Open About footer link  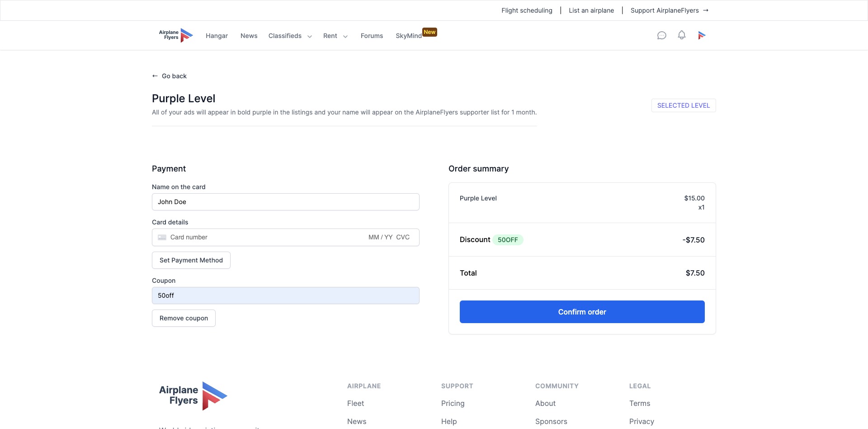(545, 403)
